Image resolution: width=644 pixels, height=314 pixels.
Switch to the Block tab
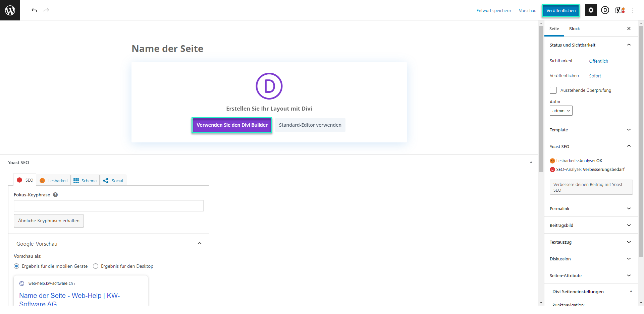pyautogui.click(x=574, y=28)
